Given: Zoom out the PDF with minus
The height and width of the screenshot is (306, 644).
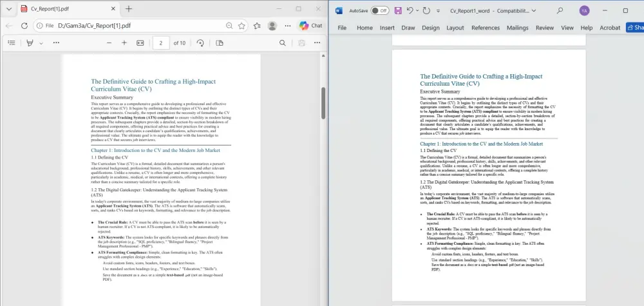Looking at the screenshot, I should (109, 43).
